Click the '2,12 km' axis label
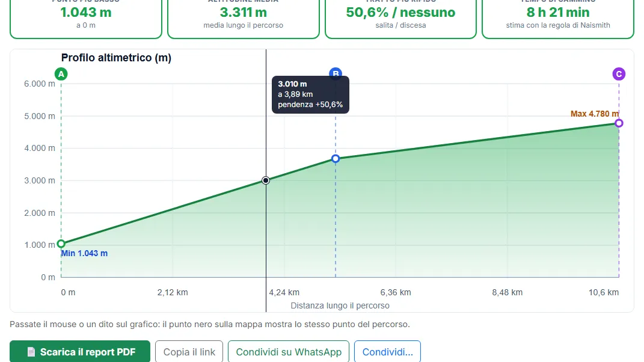This screenshot has height=362, width=644. click(173, 293)
